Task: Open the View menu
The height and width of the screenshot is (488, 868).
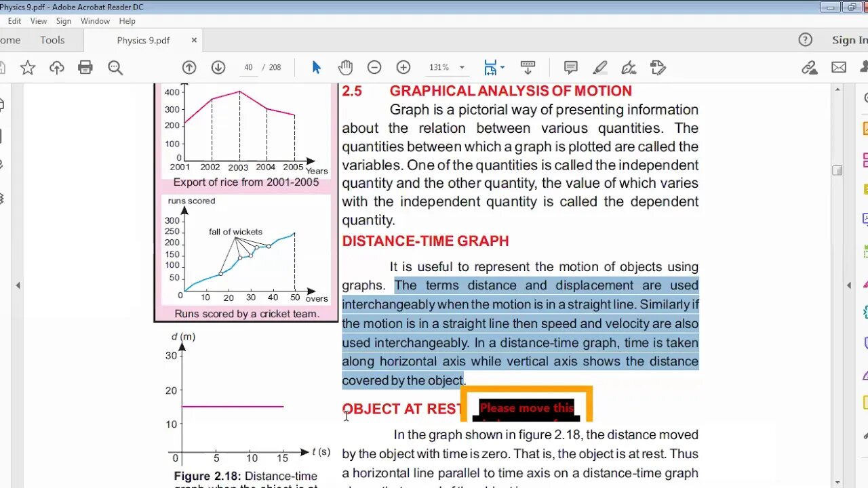Action: 39,21
